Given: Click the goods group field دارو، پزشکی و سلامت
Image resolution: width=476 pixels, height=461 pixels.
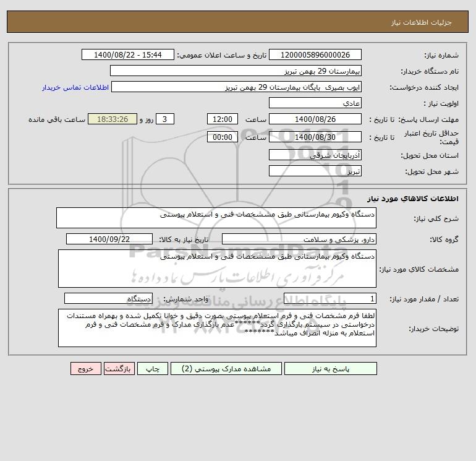Looking at the screenshot, I should [x=299, y=239].
